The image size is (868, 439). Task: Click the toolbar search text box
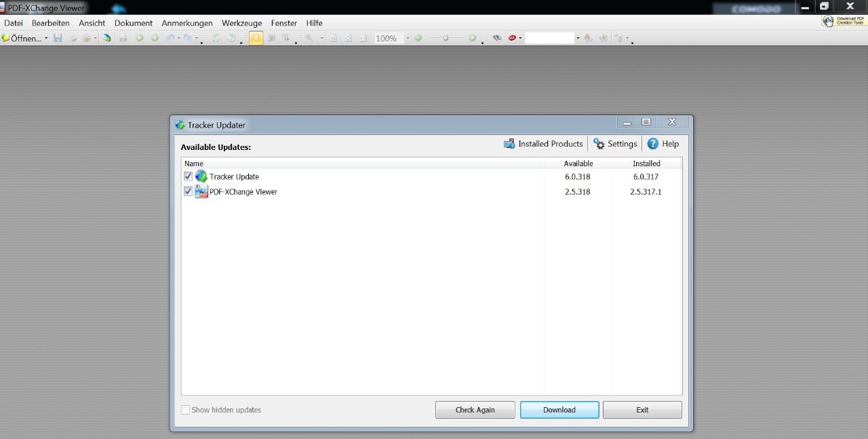click(549, 38)
